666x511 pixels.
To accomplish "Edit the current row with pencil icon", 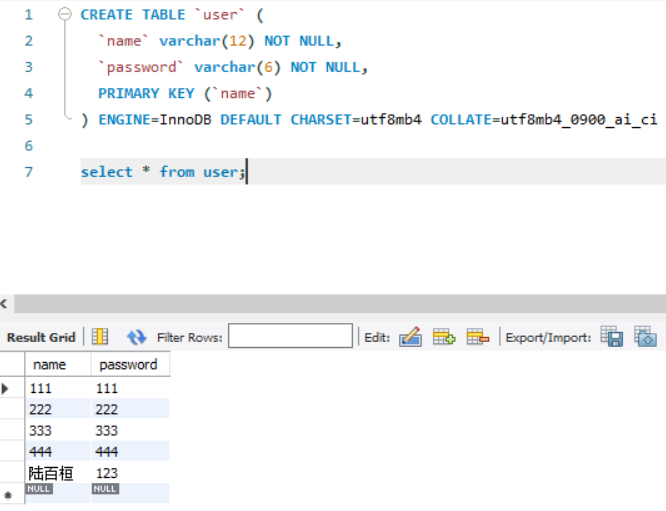I will 410,337.
